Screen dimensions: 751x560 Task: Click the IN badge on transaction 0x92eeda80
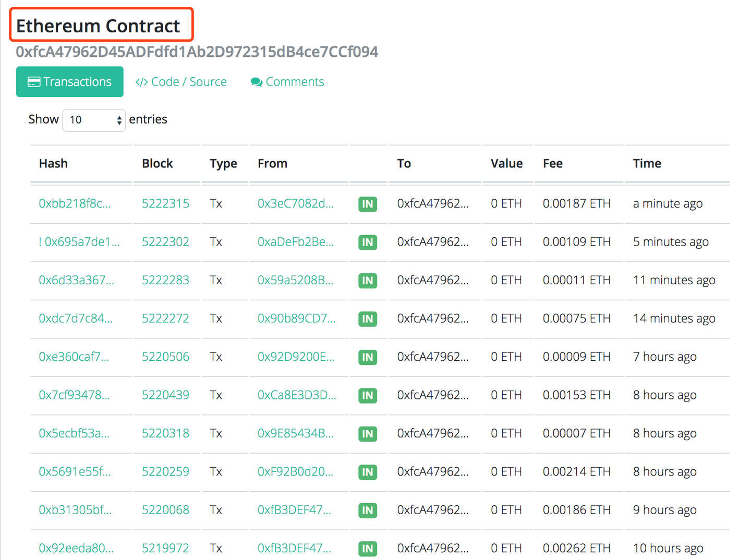[x=368, y=549]
